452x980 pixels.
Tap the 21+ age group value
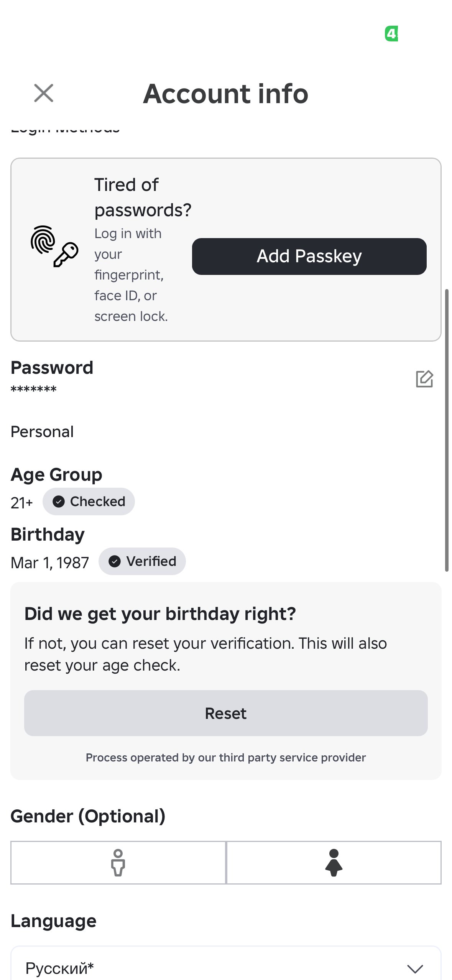click(x=22, y=503)
